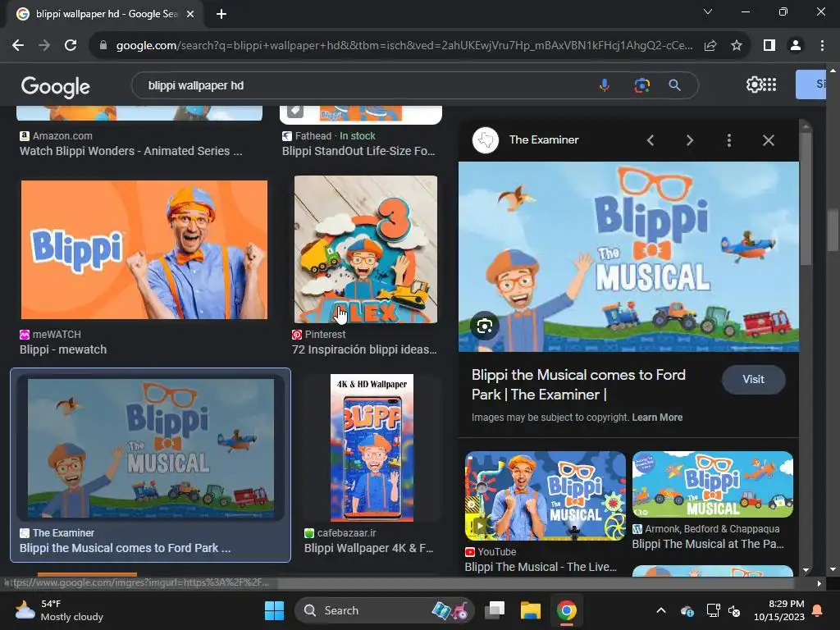Viewport: 840px width, 630px height.
Task: Open Blippi the Musical comes to Ford Park title
Action: click(x=578, y=385)
